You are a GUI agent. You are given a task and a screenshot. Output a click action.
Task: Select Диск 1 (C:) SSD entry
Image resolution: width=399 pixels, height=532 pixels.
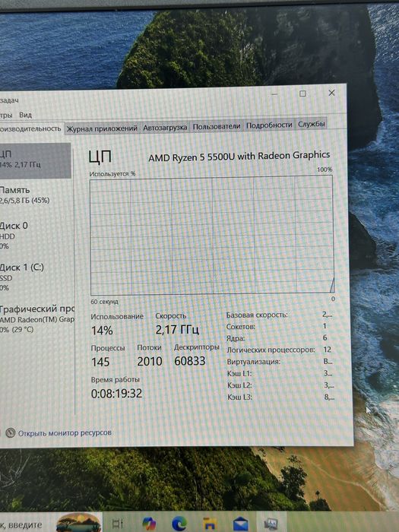(35, 277)
